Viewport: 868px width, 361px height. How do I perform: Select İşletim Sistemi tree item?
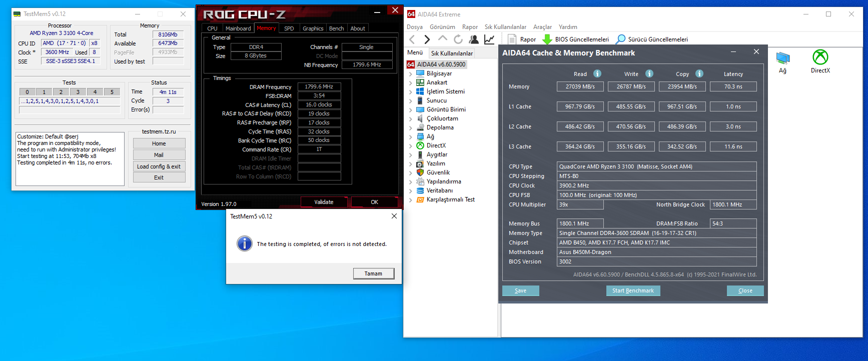[x=445, y=91]
